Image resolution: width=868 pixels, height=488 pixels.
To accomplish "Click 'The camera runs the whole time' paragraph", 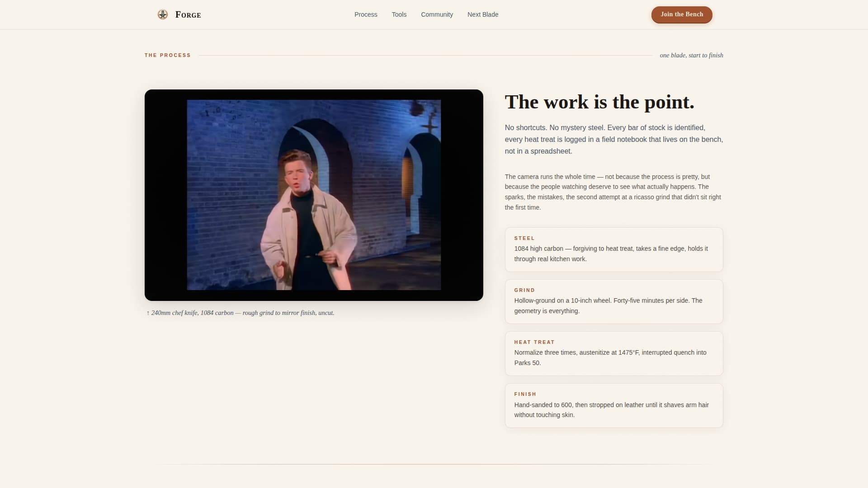I will [x=614, y=192].
